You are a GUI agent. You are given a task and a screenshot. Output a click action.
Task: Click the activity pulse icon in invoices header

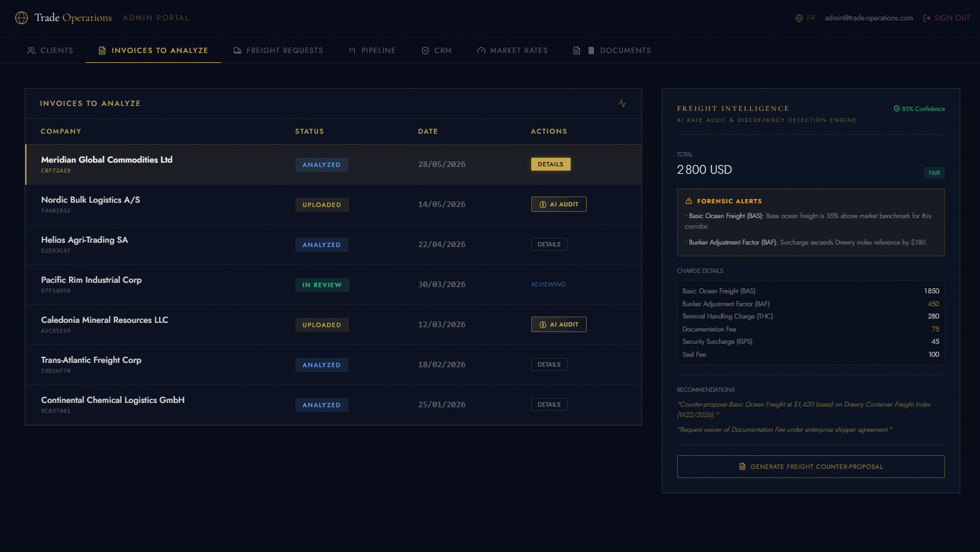tap(622, 103)
